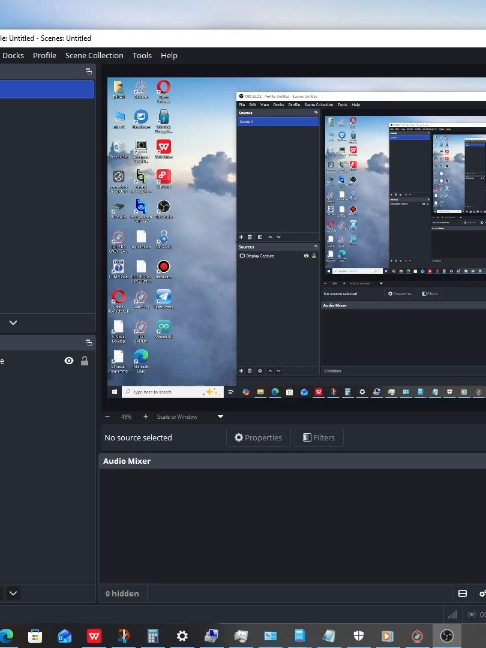486x648 pixels.
Task: Open the Audio Mixer advanced gear icon
Action: pyautogui.click(x=482, y=593)
